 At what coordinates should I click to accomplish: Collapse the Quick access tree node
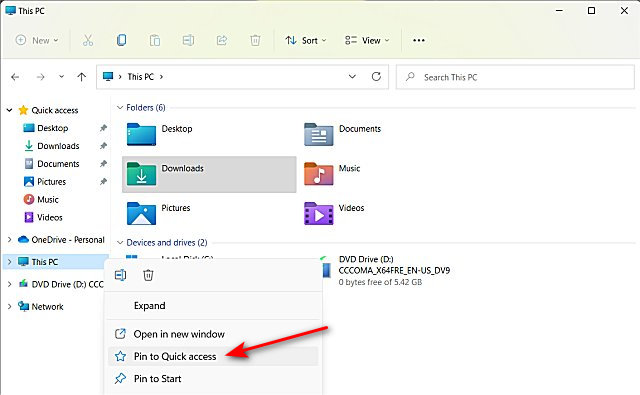9,110
